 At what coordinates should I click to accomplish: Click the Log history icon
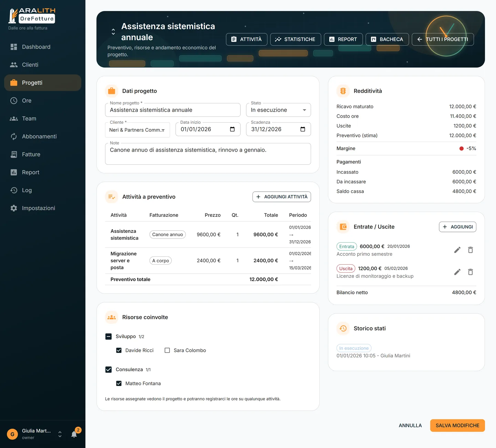tap(14, 190)
